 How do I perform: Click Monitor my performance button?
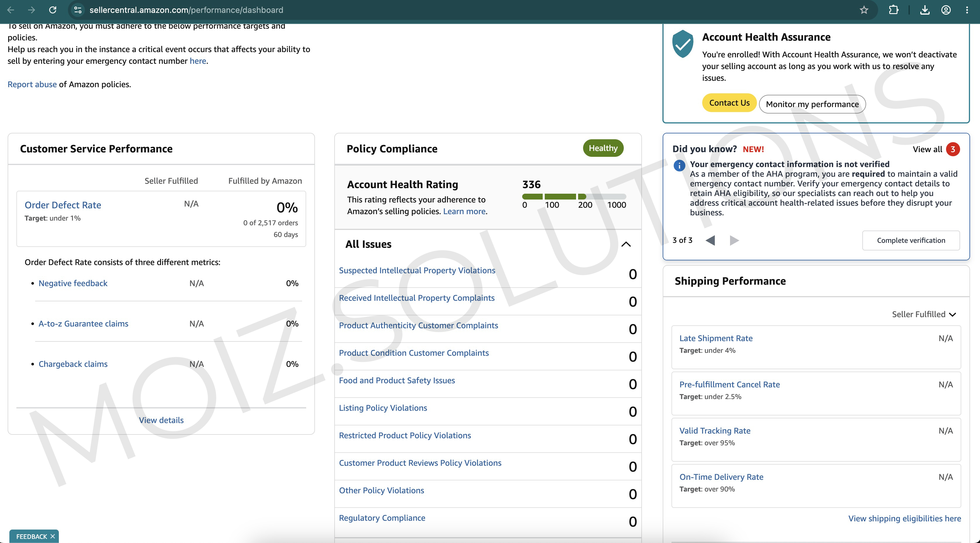click(812, 104)
